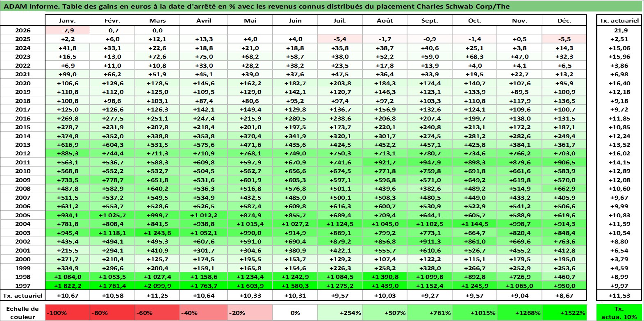The height and width of the screenshot is (321, 644).
Task: Click the +75,0 cell in 2023 row
Action: click(x=204, y=57)
